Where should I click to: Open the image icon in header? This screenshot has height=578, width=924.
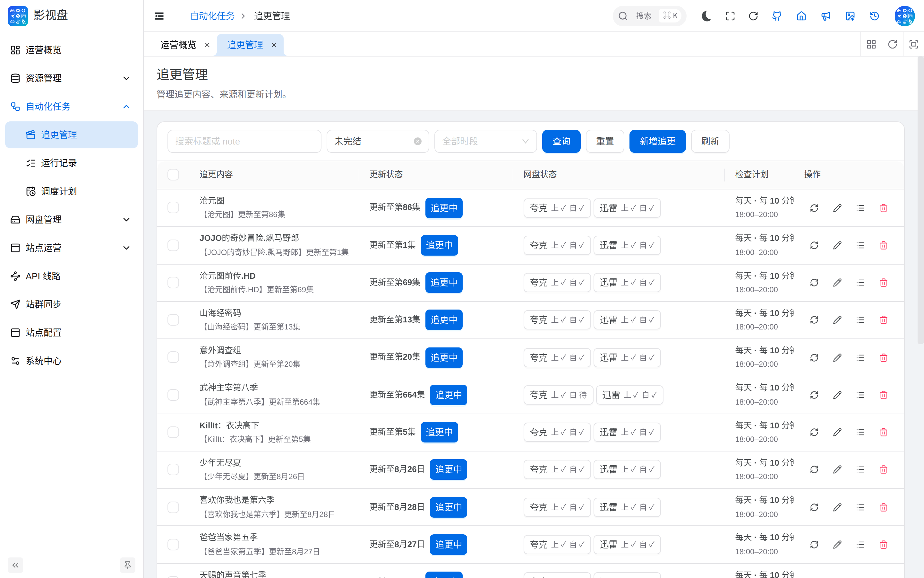[x=850, y=16]
